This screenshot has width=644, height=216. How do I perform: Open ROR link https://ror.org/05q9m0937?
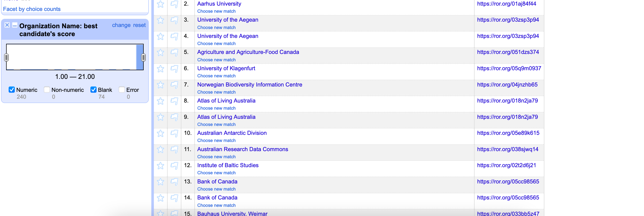pyautogui.click(x=509, y=68)
